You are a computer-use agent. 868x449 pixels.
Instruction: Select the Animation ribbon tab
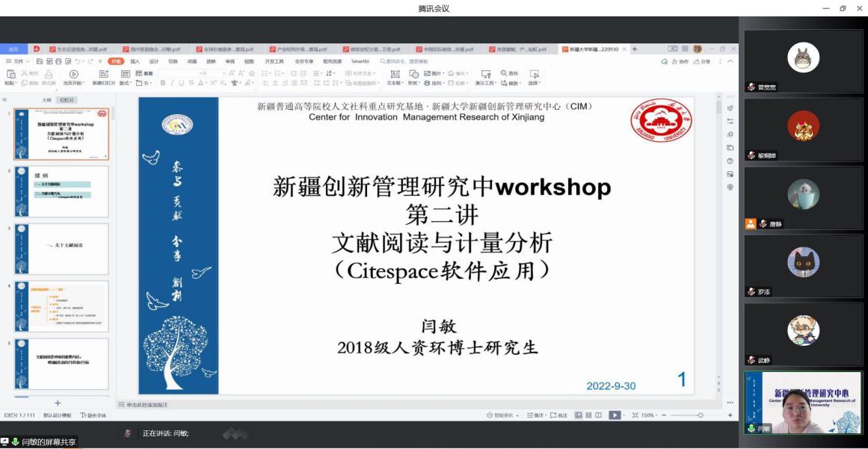[192, 61]
